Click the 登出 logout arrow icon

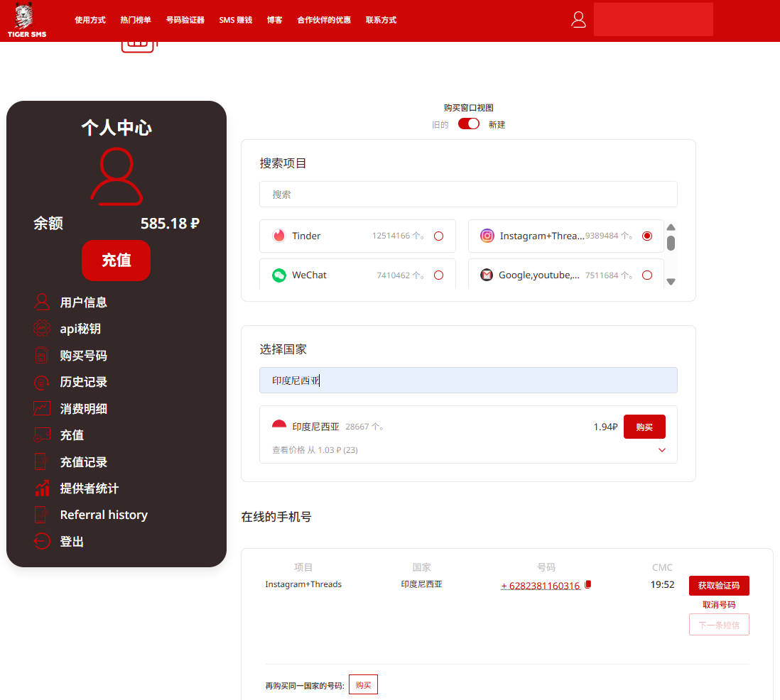click(42, 541)
